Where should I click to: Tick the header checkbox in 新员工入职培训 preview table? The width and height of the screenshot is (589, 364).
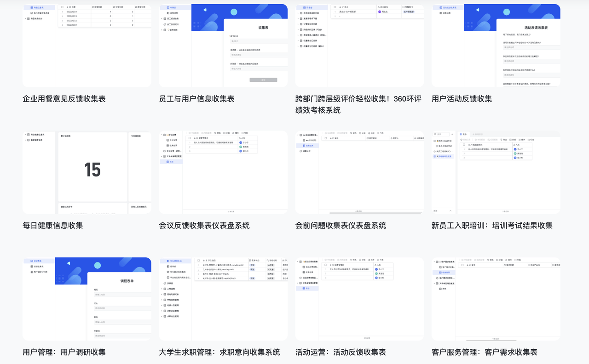pyautogui.click(x=464, y=145)
